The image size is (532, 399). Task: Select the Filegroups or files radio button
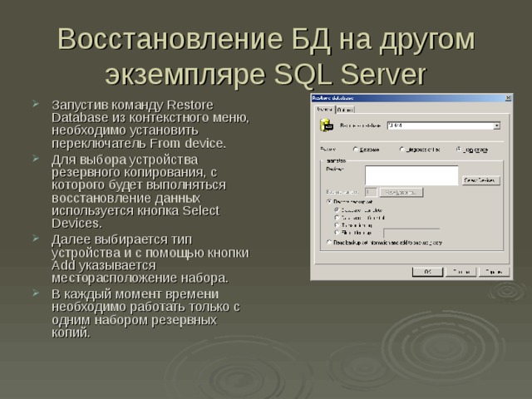pyautogui.click(x=402, y=150)
